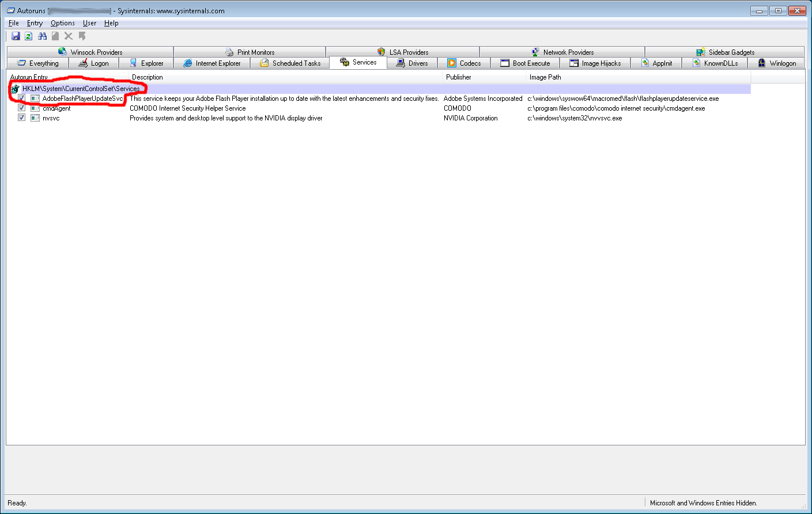
Task: Open the User menu
Action: point(89,23)
